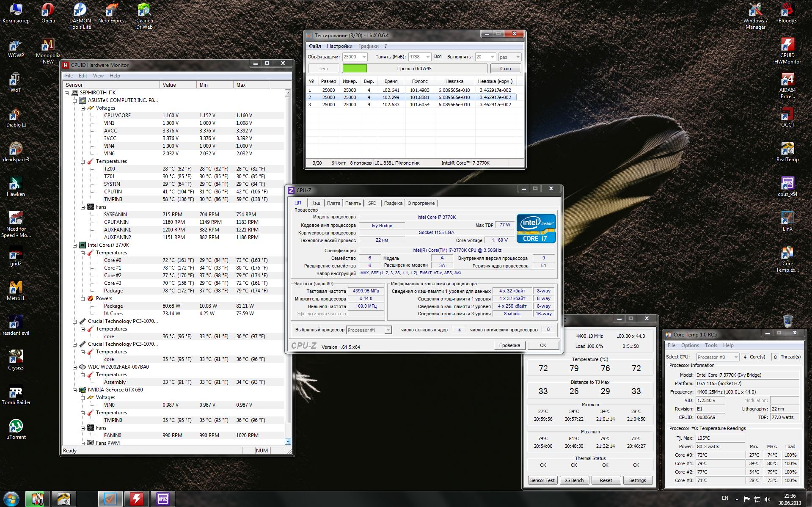Launch Monopolia NEW desktop shortcut
The image size is (812, 507).
tap(48, 51)
